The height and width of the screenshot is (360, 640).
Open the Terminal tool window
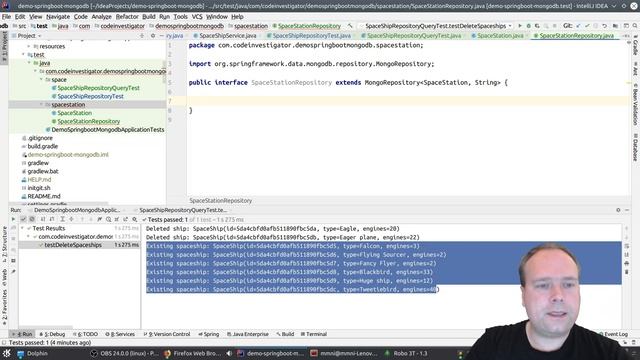313,334
